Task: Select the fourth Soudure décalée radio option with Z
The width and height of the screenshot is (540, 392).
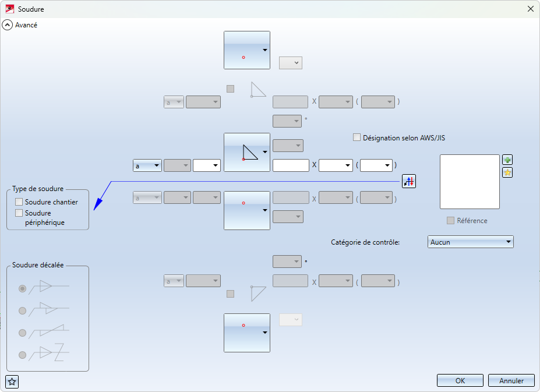Action: [x=22, y=355]
